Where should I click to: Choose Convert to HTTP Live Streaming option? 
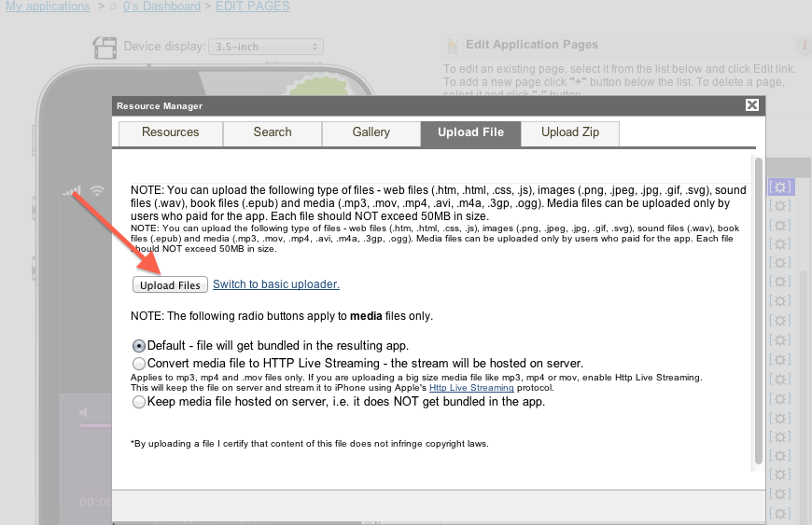139,363
